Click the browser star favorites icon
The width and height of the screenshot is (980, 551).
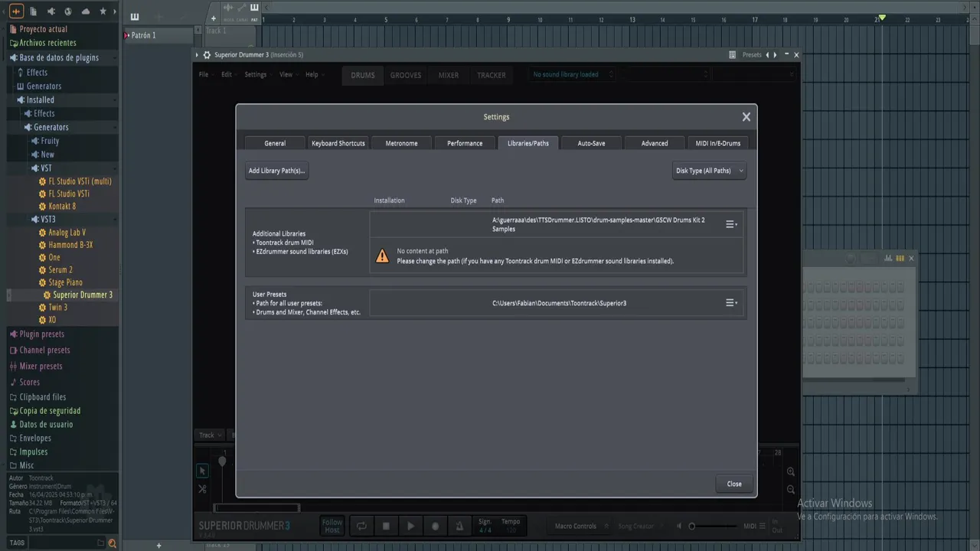[x=103, y=11]
